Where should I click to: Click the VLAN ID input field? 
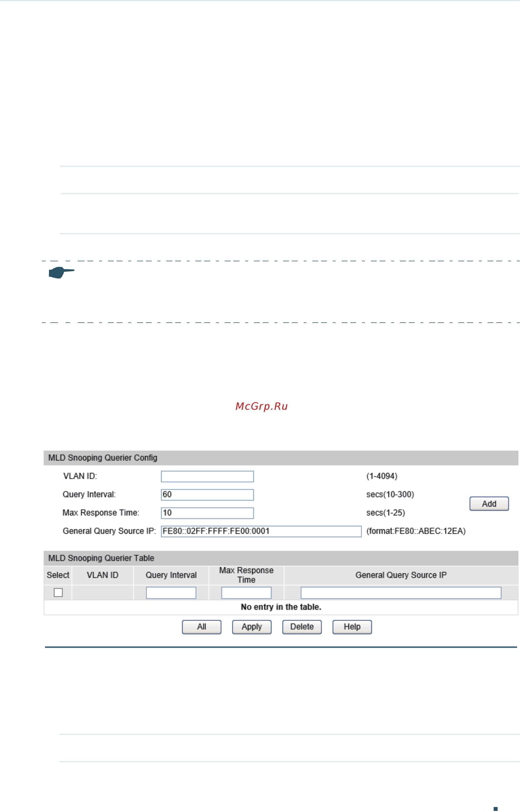(207, 476)
